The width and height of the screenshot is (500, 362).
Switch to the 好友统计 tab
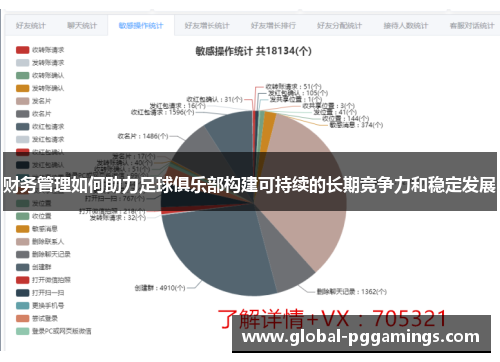tap(30, 26)
